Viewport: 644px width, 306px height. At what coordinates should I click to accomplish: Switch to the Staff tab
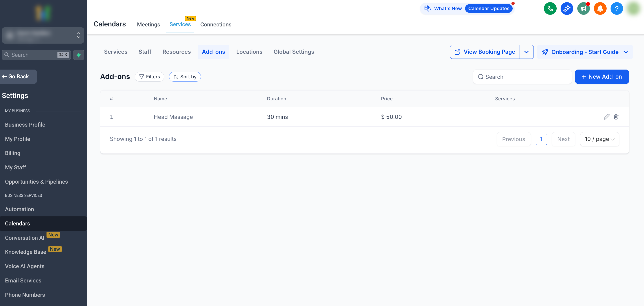[x=145, y=52]
